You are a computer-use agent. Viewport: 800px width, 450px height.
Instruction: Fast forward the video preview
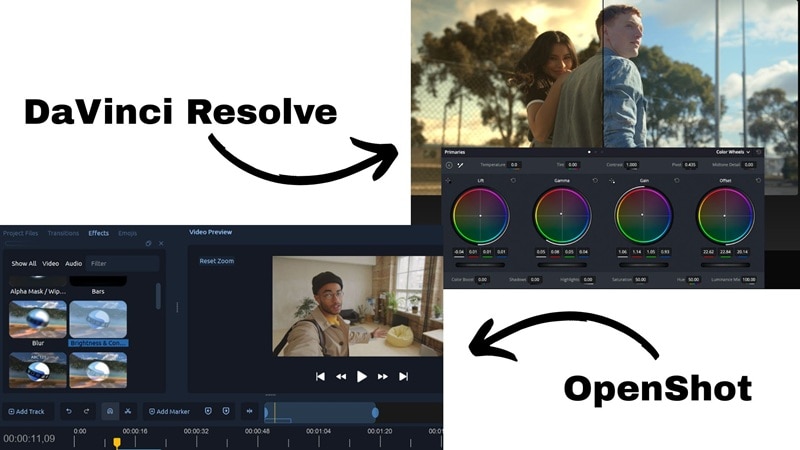click(383, 377)
